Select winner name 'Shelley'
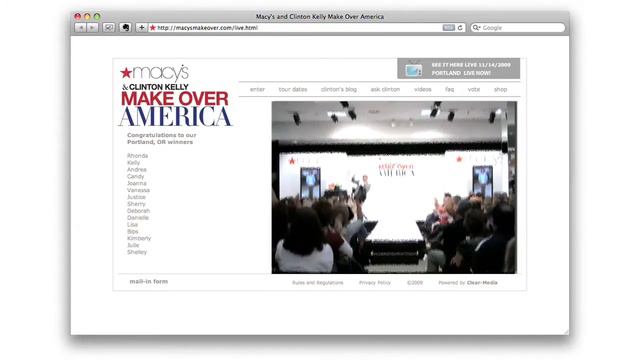This screenshot has width=640, height=360. pyautogui.click(x=137, y=252)
